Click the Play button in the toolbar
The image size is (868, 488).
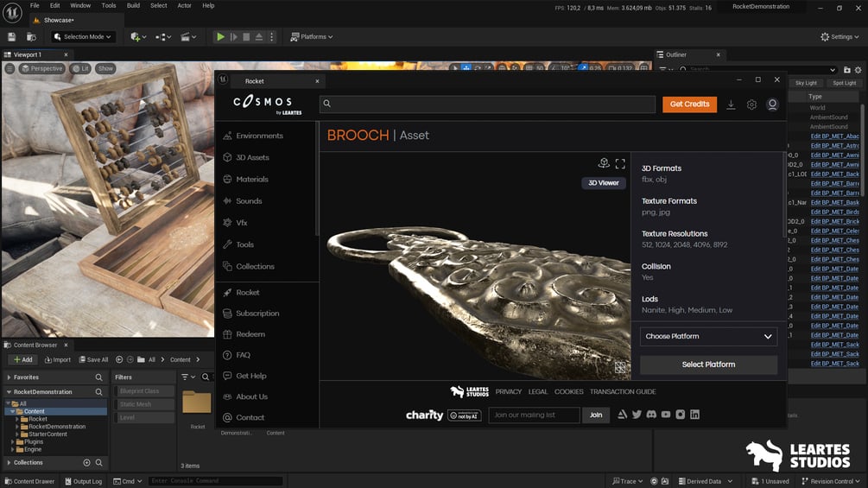(x=220, y=36)
